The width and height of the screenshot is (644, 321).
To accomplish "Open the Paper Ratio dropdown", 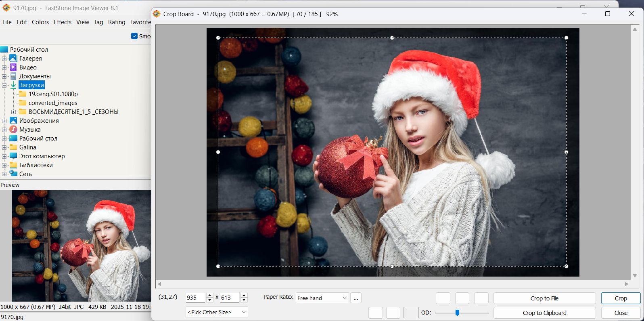I will (322, 298).
